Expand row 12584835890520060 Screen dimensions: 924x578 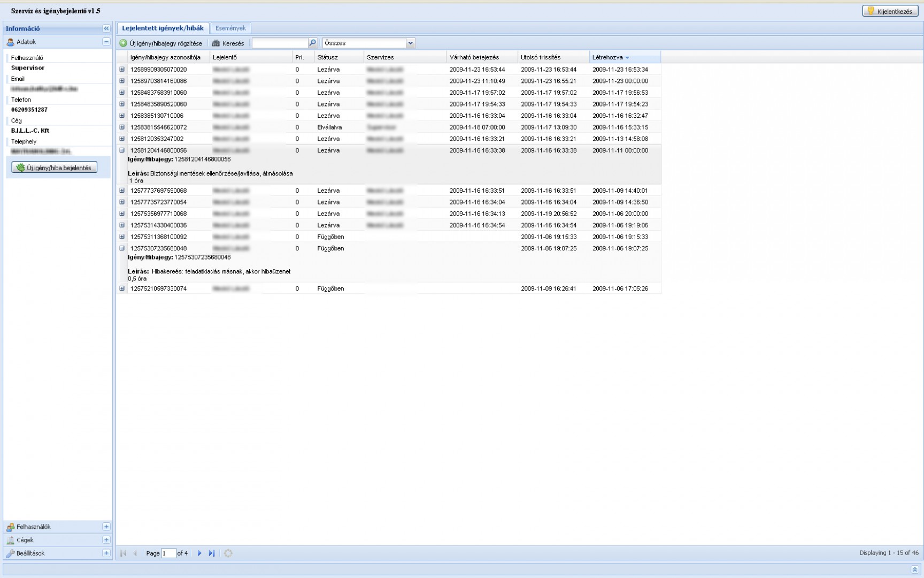tap(122, 104)
